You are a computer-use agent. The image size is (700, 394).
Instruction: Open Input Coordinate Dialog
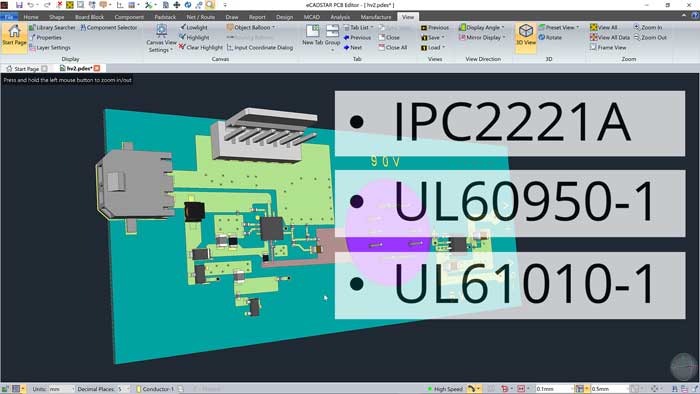pyautogui.click(x=260, y=47)
